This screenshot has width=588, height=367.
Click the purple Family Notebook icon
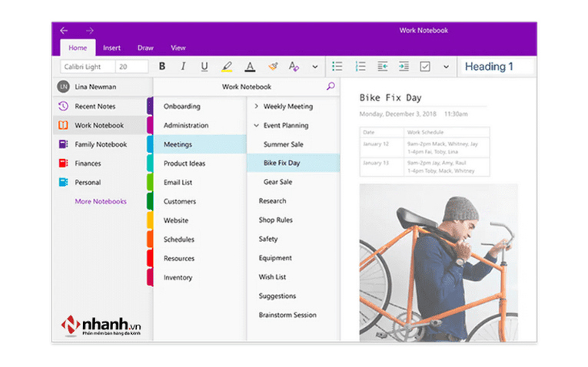(63, 144)
